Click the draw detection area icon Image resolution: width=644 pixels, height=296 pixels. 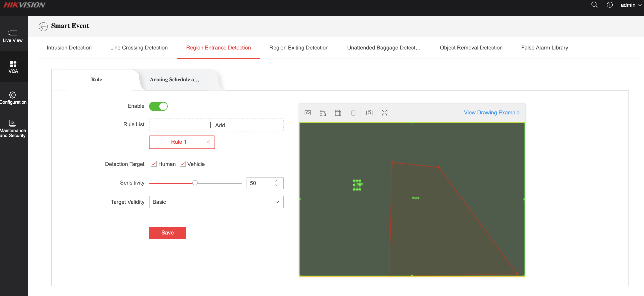point(308,113)
